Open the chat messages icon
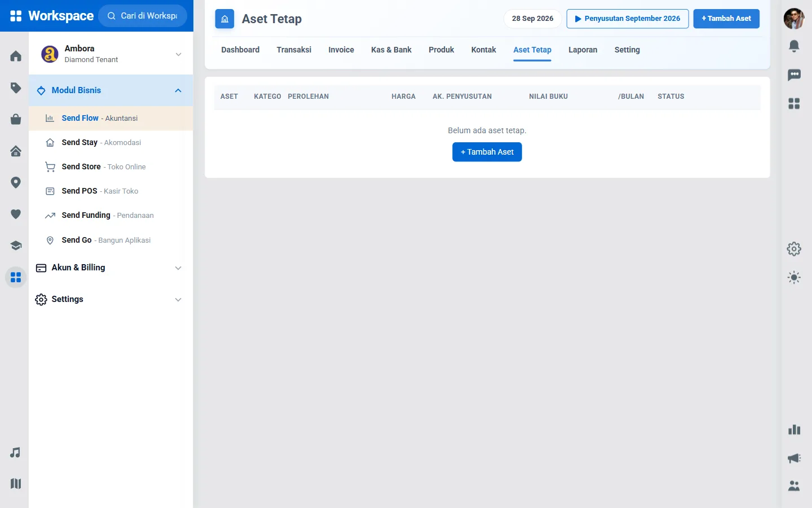812x508 pixels. coord(794,75)
